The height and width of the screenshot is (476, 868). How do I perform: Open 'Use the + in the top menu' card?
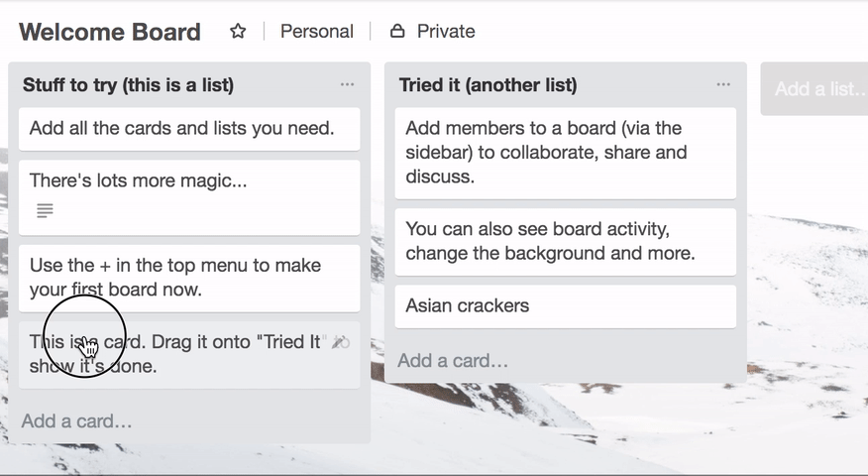pos(189,279)
